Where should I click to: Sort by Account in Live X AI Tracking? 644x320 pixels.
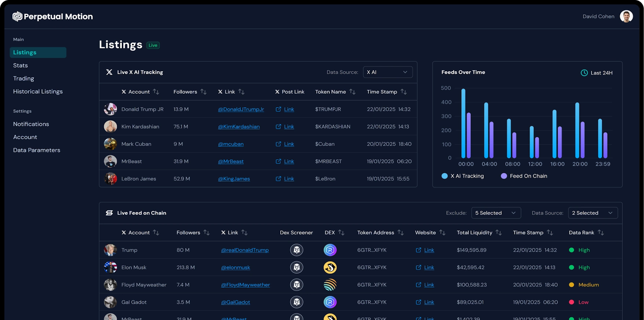(x=156, y=92)
